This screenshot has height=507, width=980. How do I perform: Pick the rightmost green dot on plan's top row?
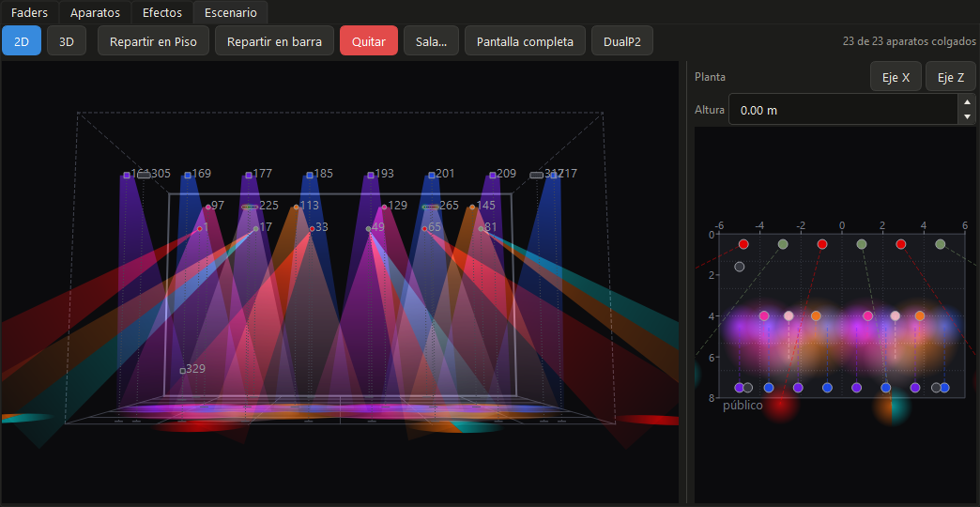tap(940, 244)
